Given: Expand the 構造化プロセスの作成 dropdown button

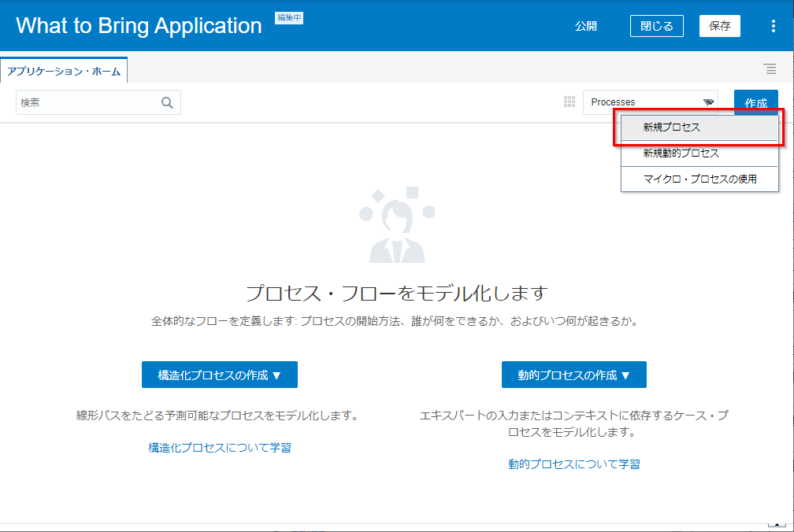Looking at the screenshot, I should click(x=219, y=375).
